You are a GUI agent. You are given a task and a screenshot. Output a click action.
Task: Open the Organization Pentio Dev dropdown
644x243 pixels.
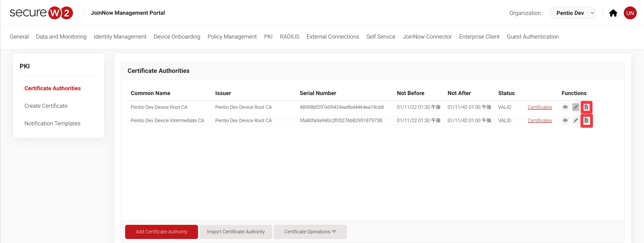tap(572, 13)
